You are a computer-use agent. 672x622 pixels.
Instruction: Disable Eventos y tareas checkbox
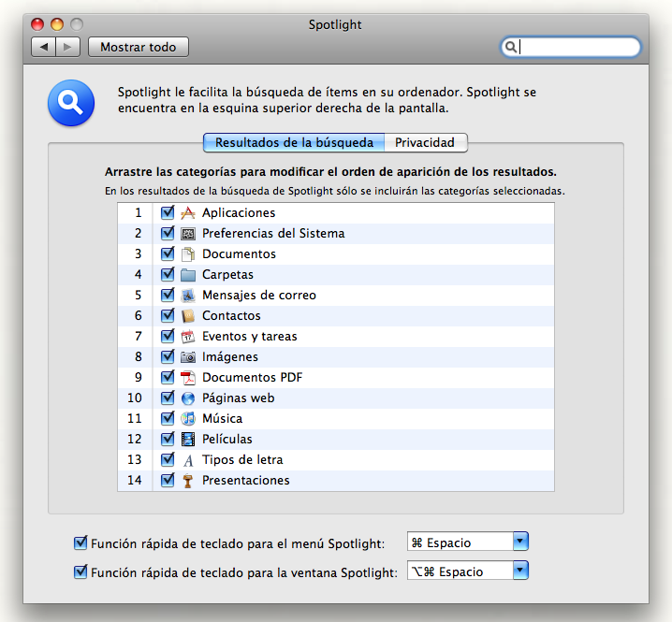point(168,336)
